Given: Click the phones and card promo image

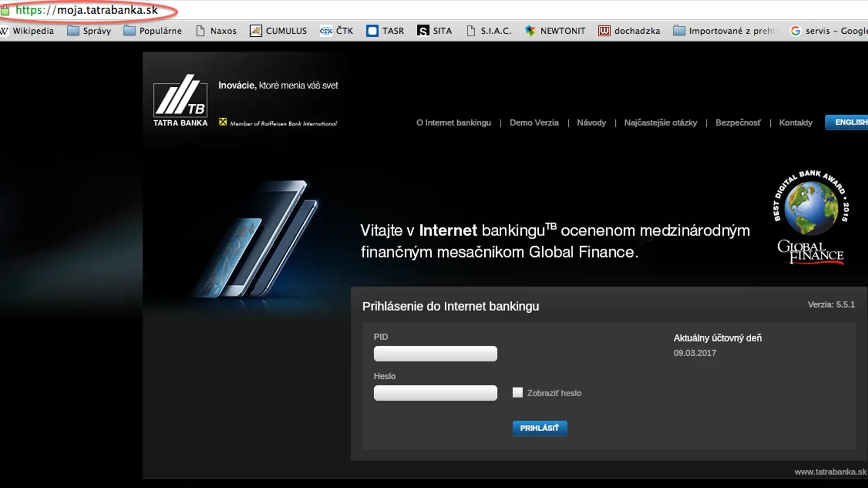Looking at the screenshot, I should click(x=256, y=239).
